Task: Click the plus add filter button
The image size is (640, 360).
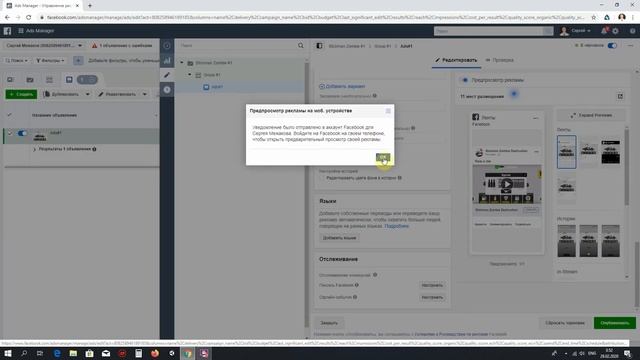Action: click(78, 60)
